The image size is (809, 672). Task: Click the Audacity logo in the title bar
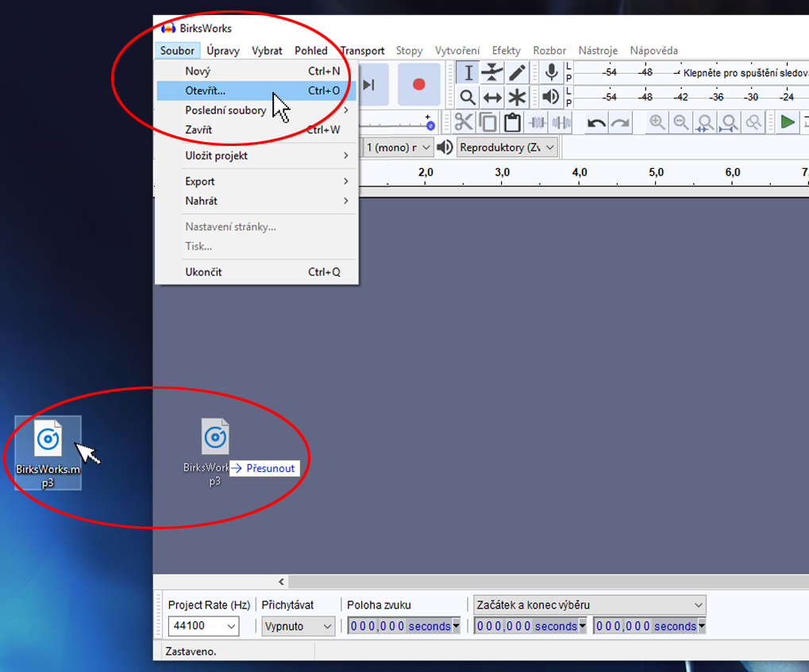tap(168, 28)
